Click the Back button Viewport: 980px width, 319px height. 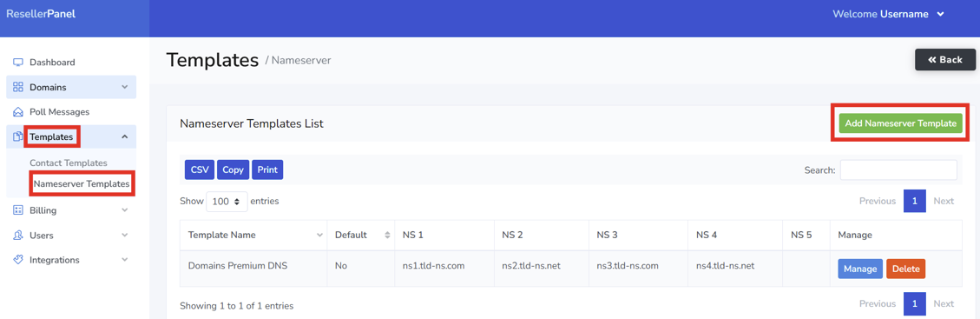tap(945, 59)
